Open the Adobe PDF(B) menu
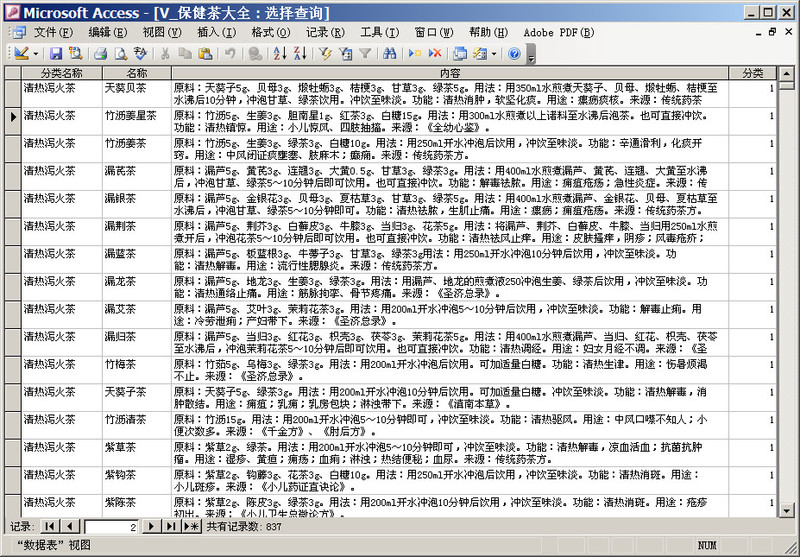The width and height of the screenshot is (800, 557). point(559,33)
